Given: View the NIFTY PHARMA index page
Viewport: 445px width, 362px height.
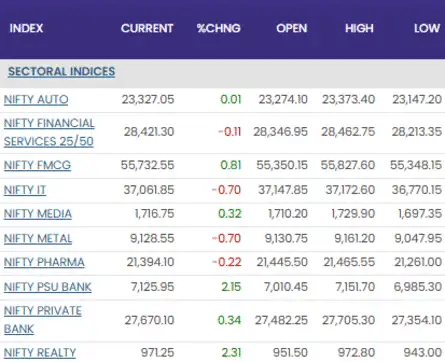Looking at the screenshot, I should tap(44, 262).
